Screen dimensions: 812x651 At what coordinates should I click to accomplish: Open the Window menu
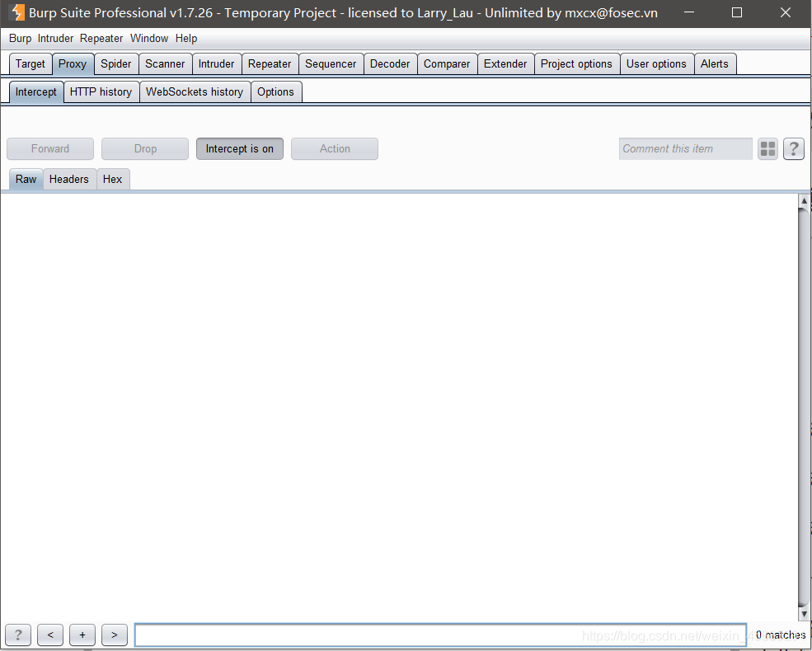(149, 38)
